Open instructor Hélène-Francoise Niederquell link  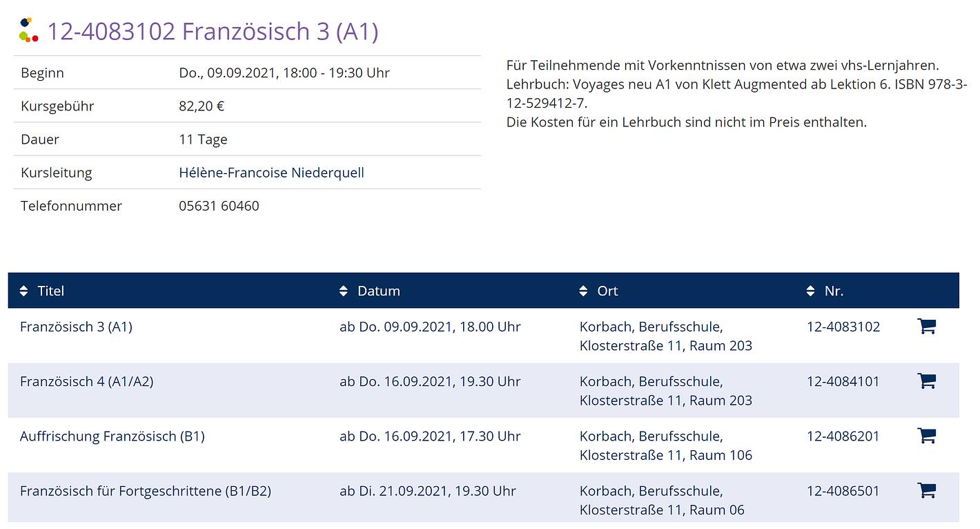[x=271, y=173]
